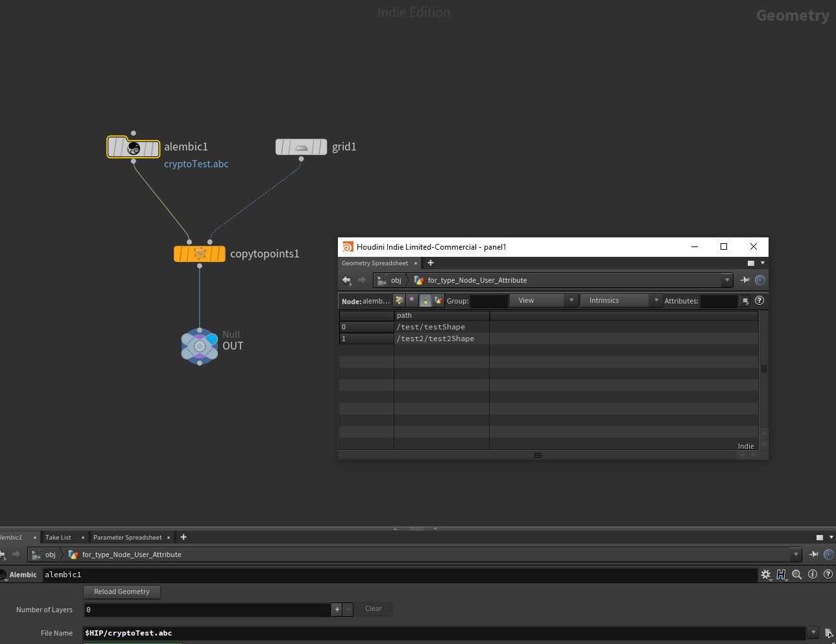Switch to the Parameter Spreadsheet tab
Image resolution: width=836 pixels, height=644 pixels.
pyautogui.click(x=127, y=537)
